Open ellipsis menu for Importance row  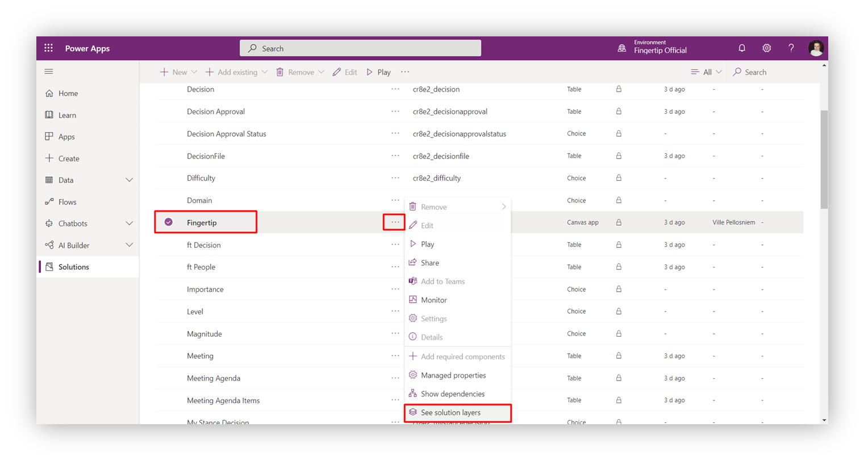point(395,289)
